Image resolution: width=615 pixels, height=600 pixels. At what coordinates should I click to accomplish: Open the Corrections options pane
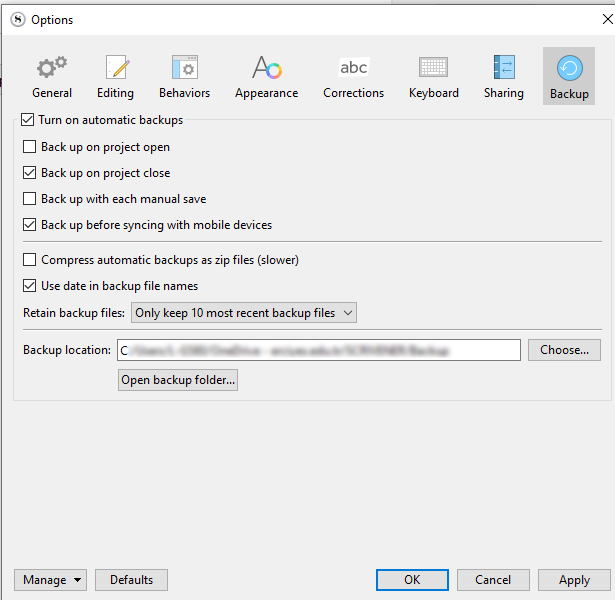(353, 77)
